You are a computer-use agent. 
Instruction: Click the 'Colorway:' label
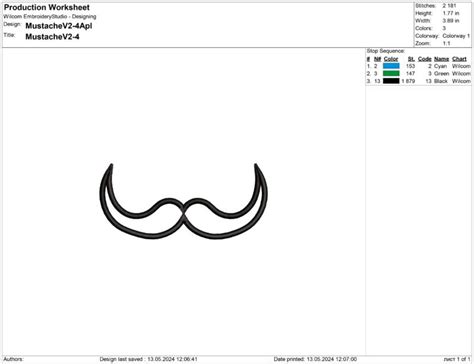point(427,36)
